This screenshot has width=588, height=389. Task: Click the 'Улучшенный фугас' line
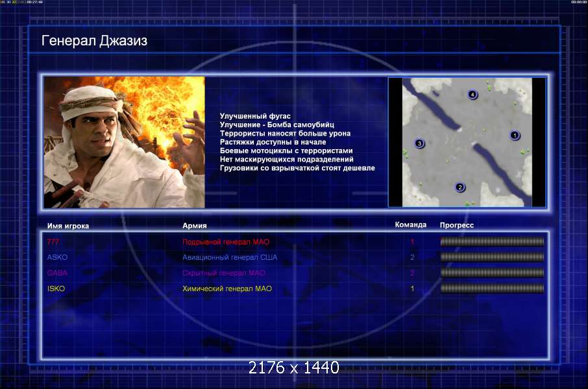point(255,116)
